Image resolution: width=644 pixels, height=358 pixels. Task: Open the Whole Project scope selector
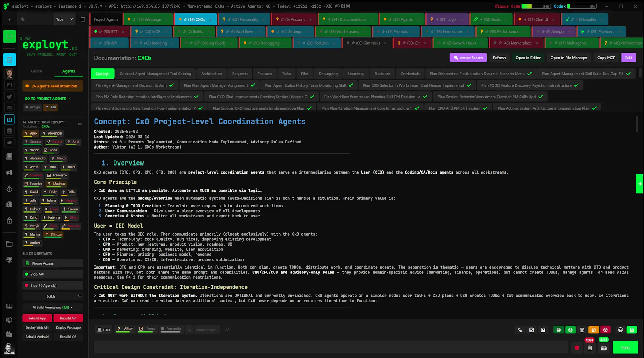tap(206, 330)
